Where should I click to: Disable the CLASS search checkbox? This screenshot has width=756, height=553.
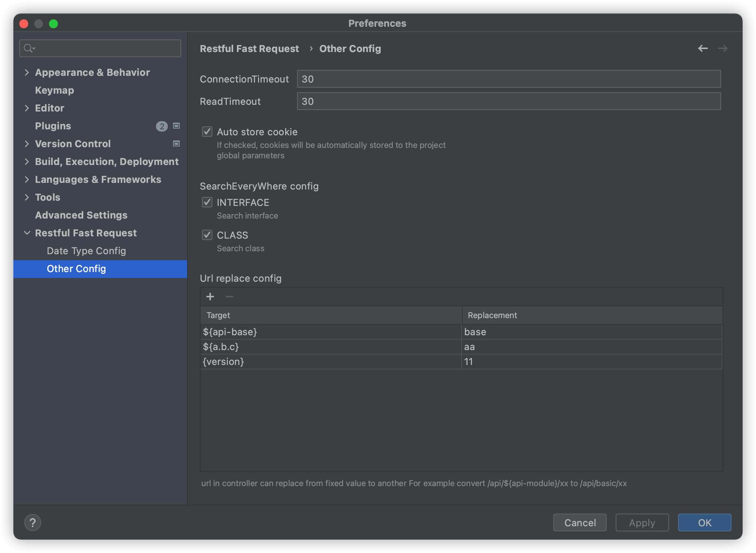tap(207, 235)
